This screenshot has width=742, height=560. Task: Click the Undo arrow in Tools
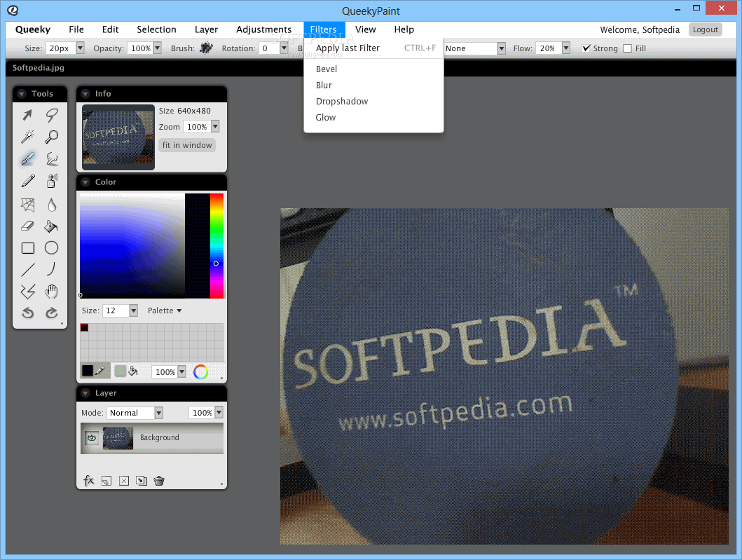(28, 313)
